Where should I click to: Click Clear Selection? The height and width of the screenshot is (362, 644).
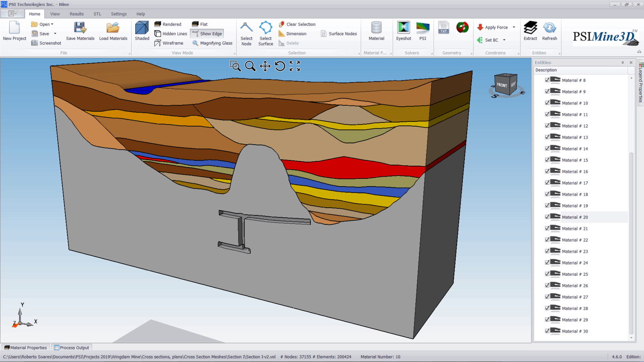297,24
